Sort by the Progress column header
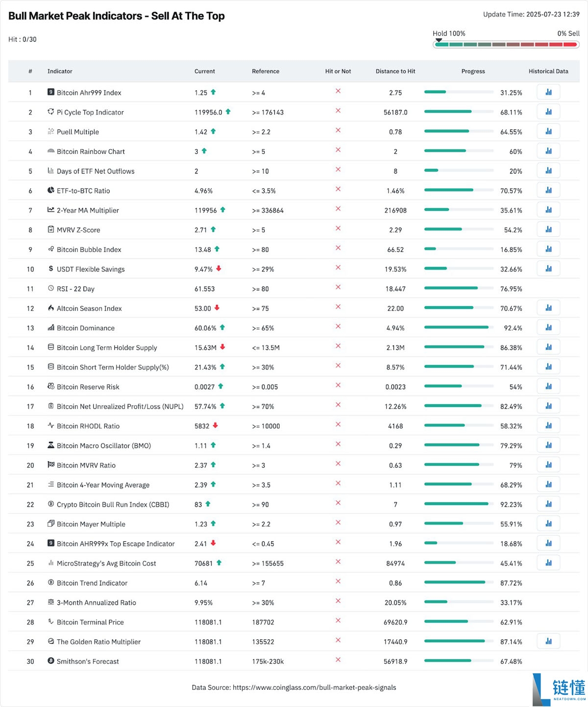 click(x=473, y=71)
